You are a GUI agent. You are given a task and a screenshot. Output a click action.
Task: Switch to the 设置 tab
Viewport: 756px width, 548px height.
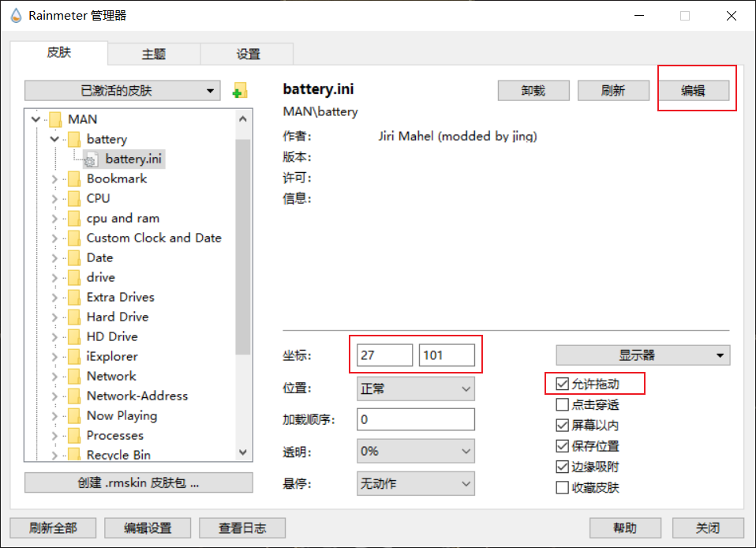click(x=247, y=54)
